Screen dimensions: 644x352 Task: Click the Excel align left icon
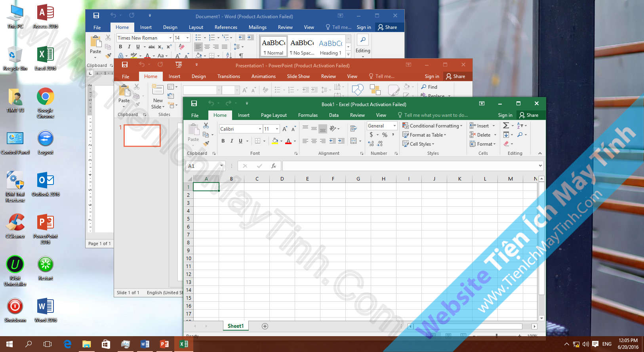click(305, 141)
